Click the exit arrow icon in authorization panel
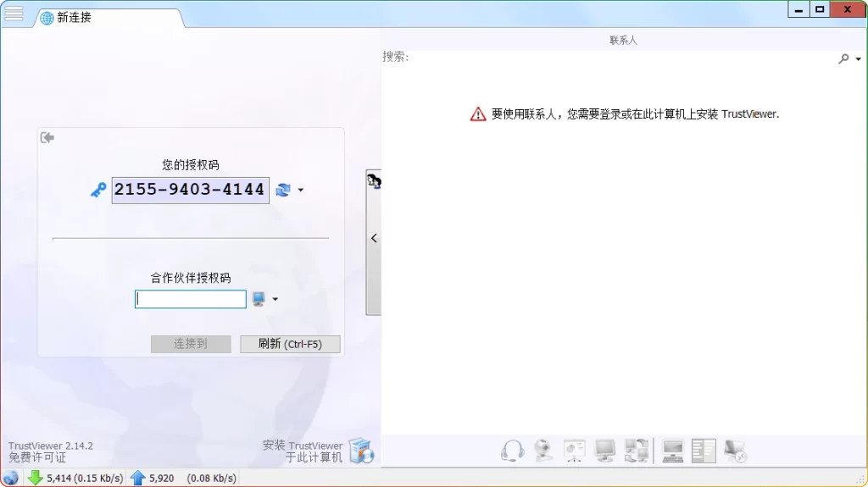The width and height of the screenshot is (868, 487). (x=47, y=137)
